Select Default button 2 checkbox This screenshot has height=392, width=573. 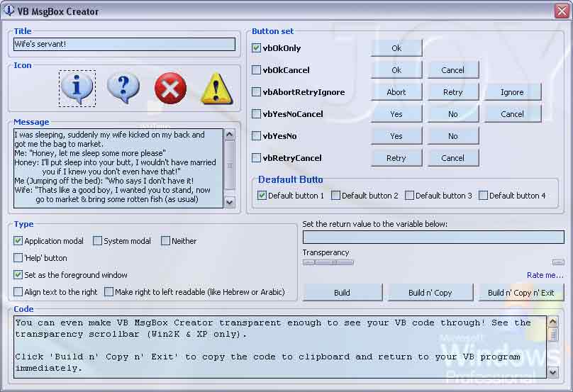336,196
